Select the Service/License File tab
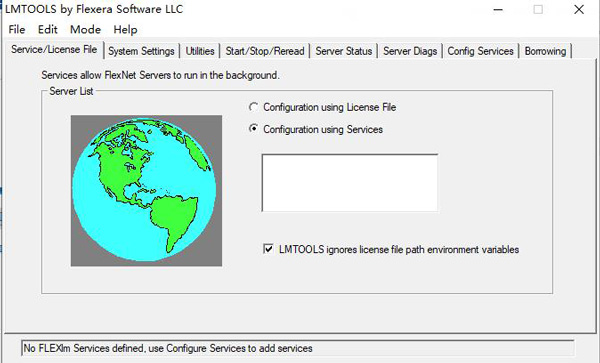 54,49
